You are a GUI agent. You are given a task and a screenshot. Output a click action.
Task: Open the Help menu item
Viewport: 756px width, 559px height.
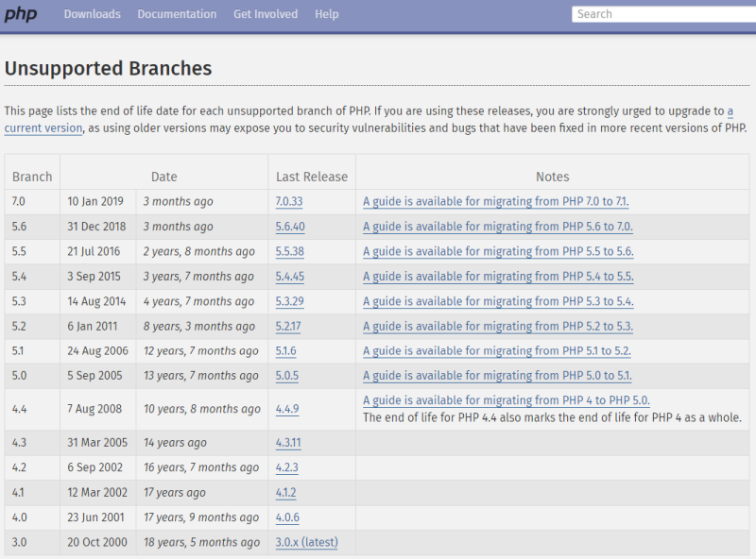pos(327,14)
